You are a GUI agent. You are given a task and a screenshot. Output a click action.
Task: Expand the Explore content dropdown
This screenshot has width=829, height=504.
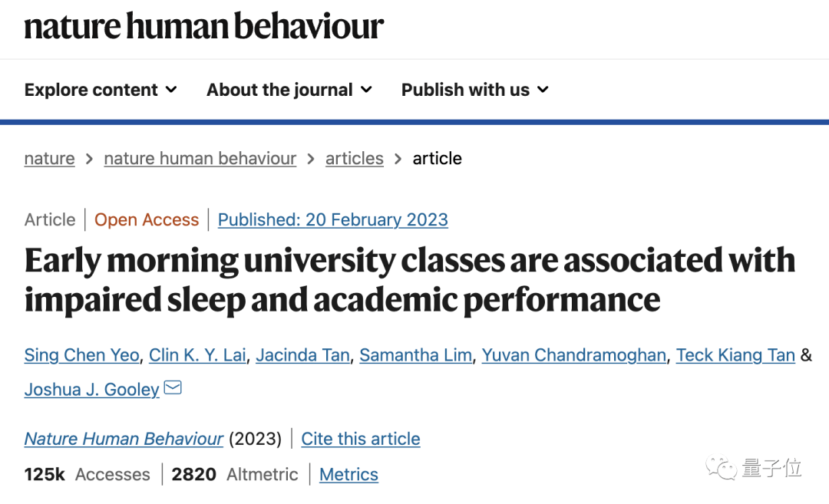[101, 90]
